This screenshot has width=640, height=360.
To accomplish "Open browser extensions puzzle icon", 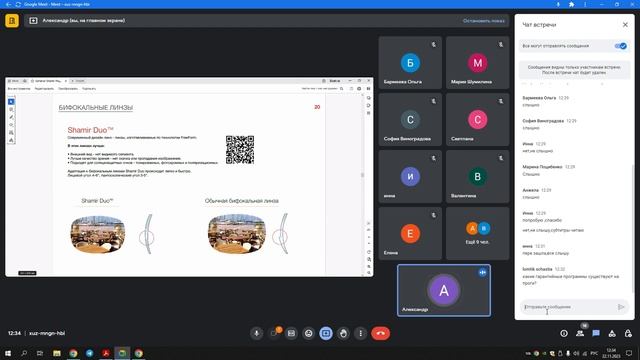I will 571,4.
